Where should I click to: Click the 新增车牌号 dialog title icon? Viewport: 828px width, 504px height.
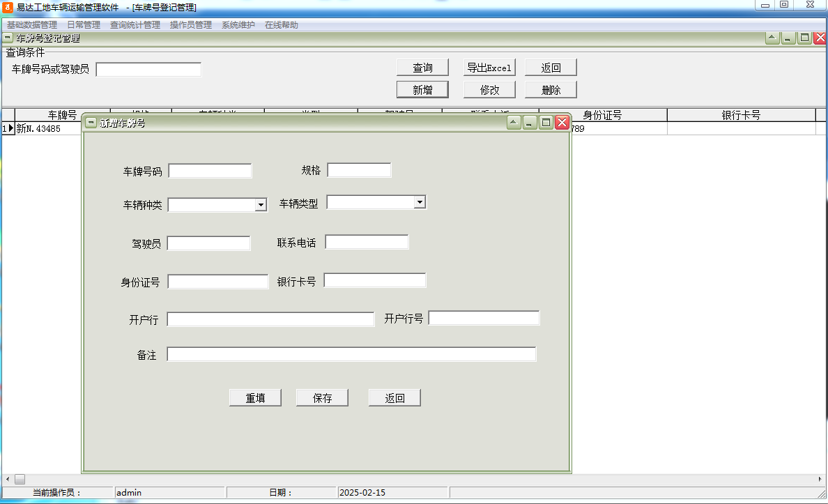90,121
